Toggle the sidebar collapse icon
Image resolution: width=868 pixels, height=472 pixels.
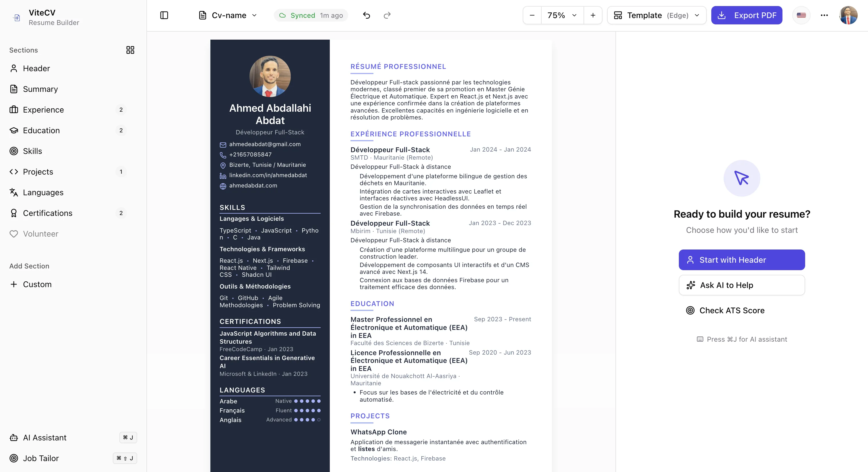[x=164, y=15]
